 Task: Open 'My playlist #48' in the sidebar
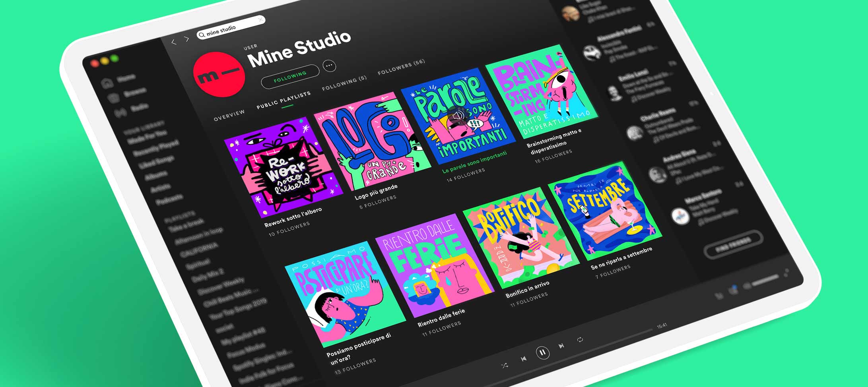tap(243, 336)
